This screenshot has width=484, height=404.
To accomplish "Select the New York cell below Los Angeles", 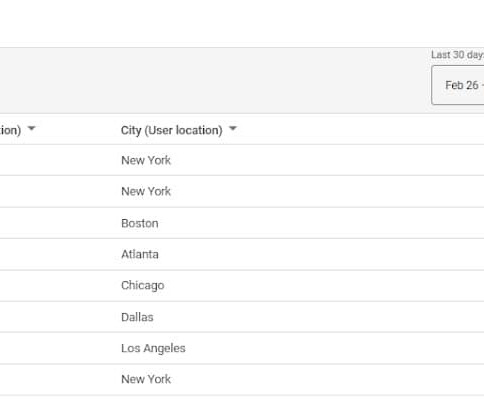I will pyautogui.click(x=146, y=379).
